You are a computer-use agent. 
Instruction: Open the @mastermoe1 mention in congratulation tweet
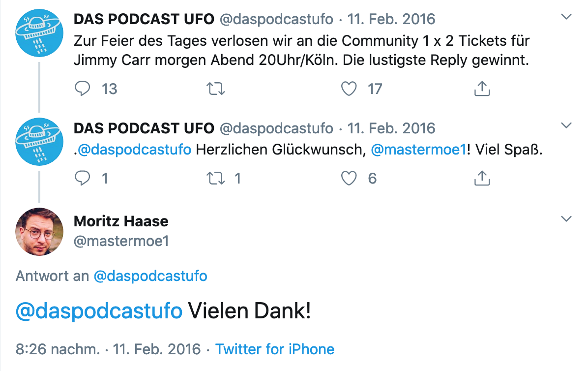(x=418, y=150)
